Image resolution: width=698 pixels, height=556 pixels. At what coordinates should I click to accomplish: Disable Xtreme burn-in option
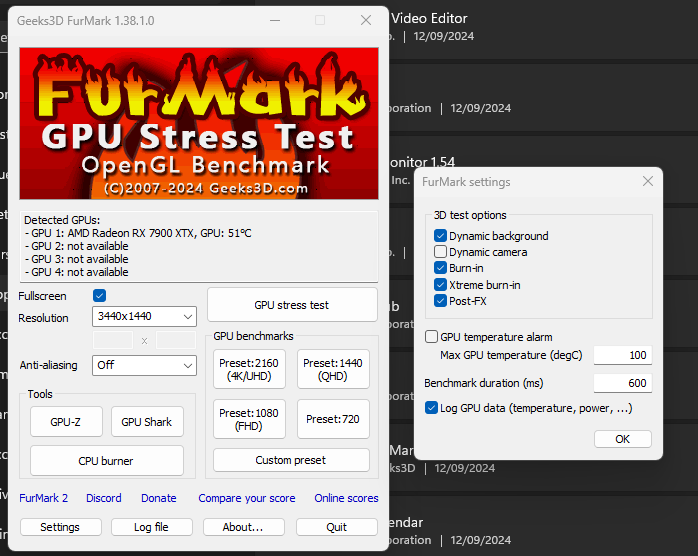pyautogui.click(x=440, y=285)
